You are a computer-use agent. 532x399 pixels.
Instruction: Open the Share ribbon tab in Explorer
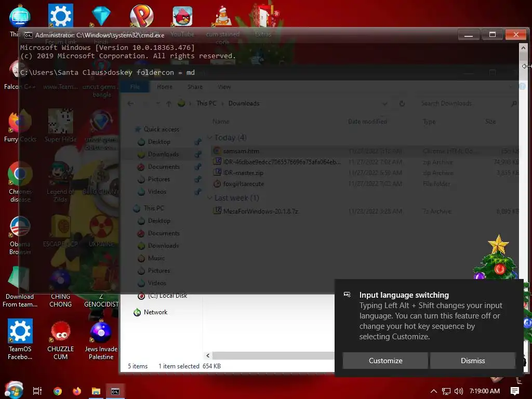pyautogui.click(x=195, y=87)
